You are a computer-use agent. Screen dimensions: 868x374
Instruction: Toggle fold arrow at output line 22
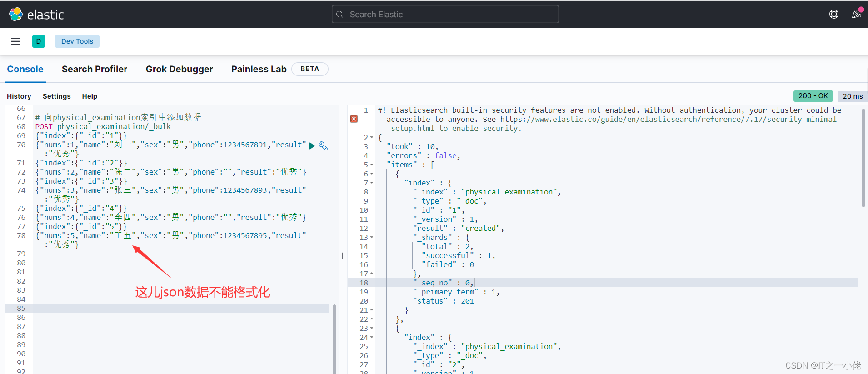372,319
